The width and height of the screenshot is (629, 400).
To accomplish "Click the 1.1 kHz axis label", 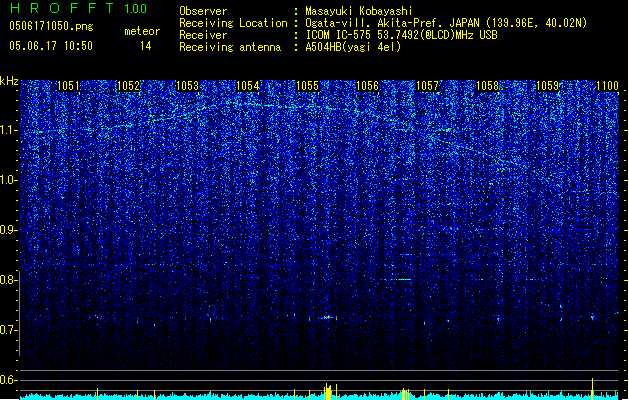I will tap(9, 130).
